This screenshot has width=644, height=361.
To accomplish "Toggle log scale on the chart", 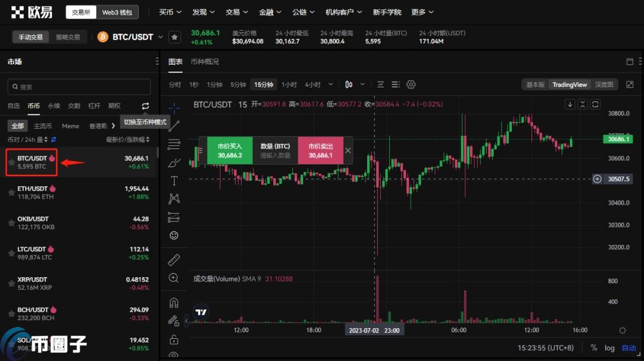I will (x=609, y=348).
